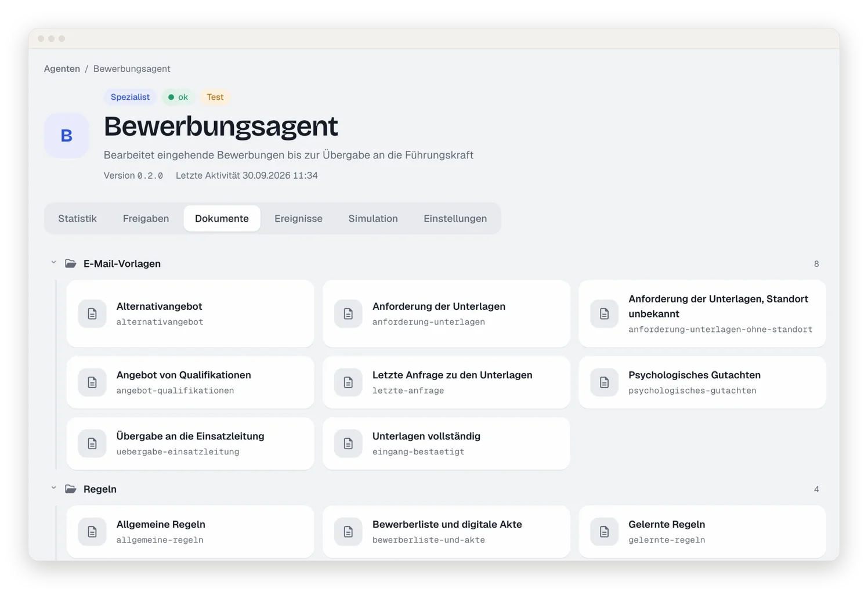Screen dimensions: 868x589
Task: Click document icon of Angebot von Qualifikationen
Action: [92, 382]
